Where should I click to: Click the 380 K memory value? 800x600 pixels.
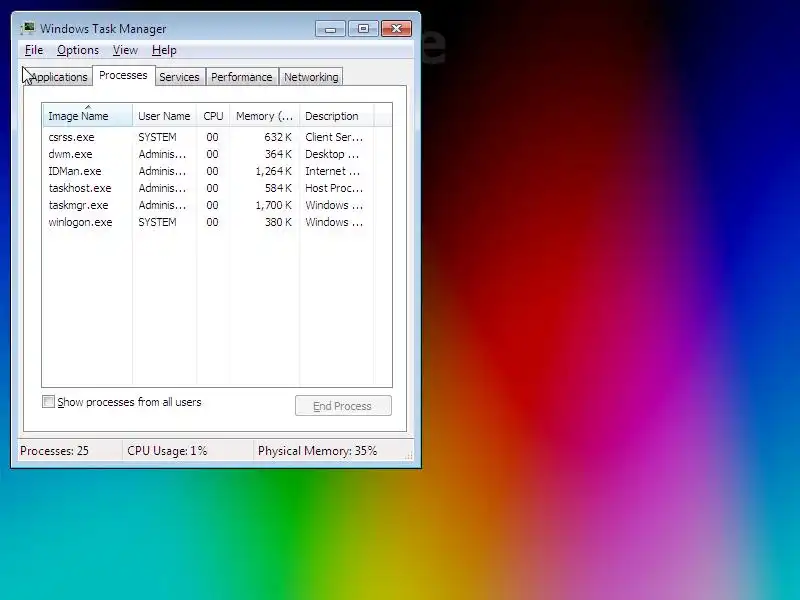[x=278, y=222]
